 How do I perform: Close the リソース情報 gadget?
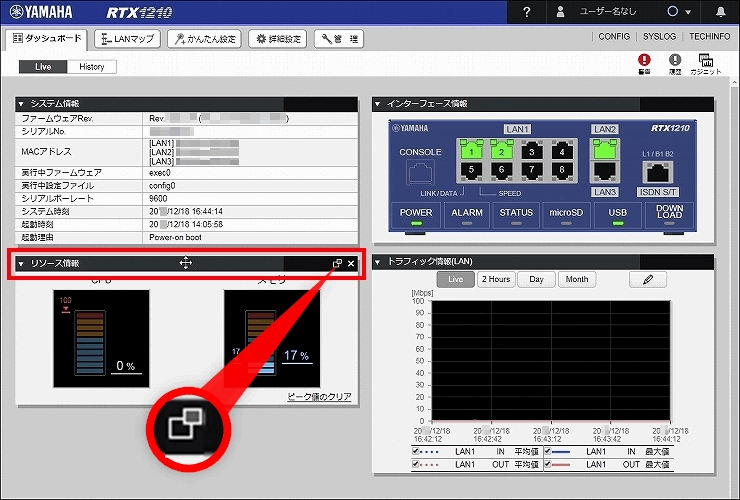(351, 263)
